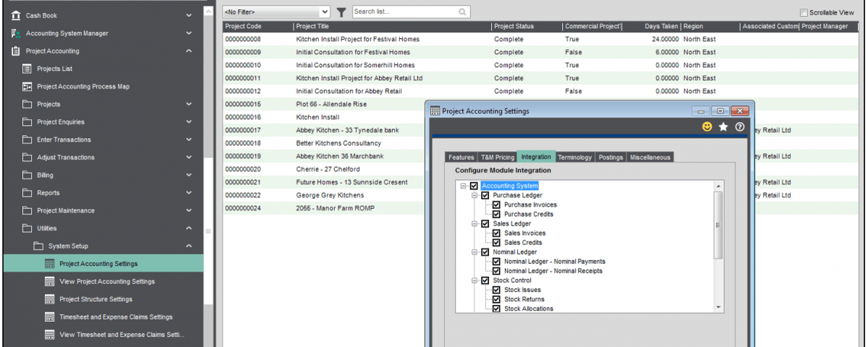The width and height of the screenshot is (868, 347).
Task: Toggle the Purchase Credits checkbox
Action: (497, 214)
